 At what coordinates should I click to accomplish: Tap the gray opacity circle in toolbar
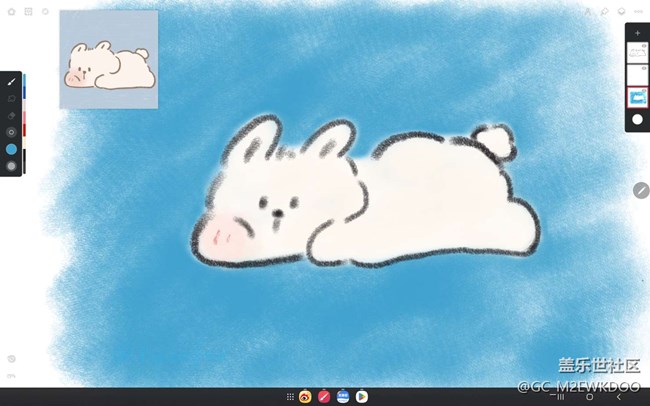point(11,166)
